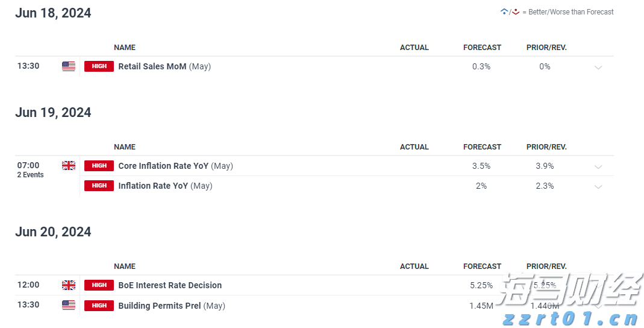Click the HIGH badge for Inflation Rate YoY
644x328 pixels.
pyautogui.click(x=99, y=186)
